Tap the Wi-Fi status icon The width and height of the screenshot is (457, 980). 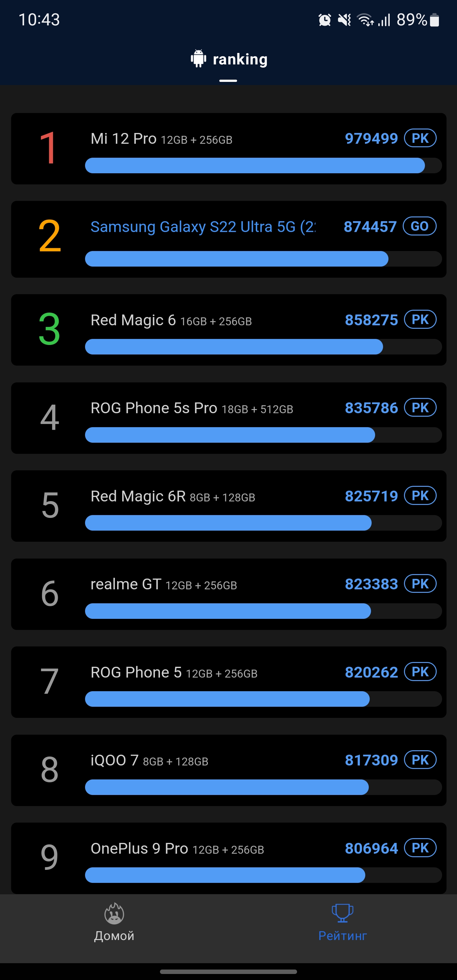(365, 20)
